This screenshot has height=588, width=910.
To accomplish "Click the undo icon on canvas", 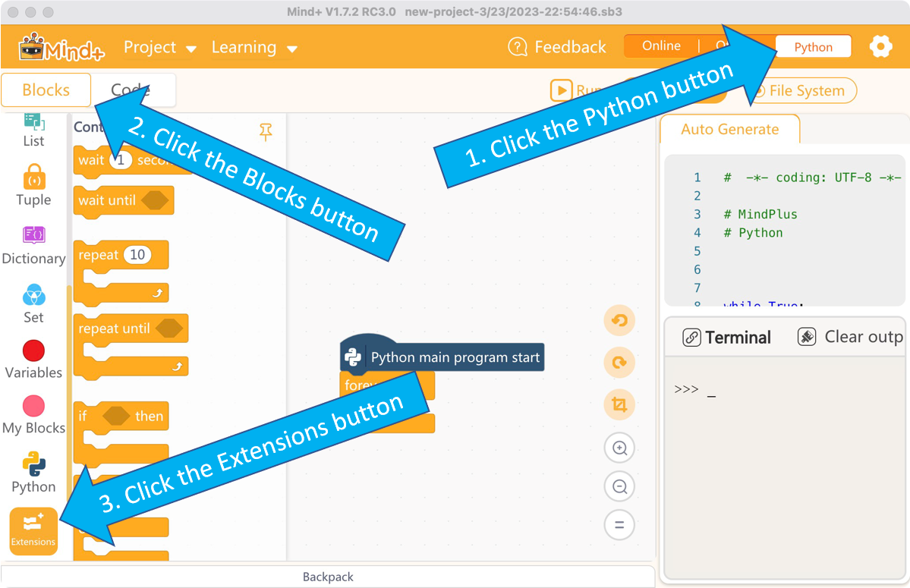I will (619, 321).
